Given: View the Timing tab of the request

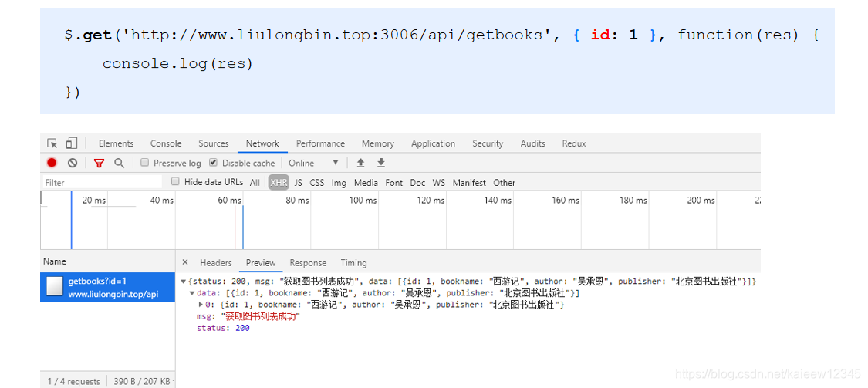Looking at the screenshot, I should [353, 263].
